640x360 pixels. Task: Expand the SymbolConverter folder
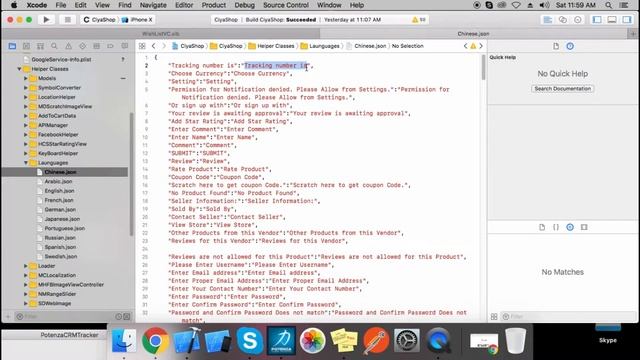[x=26, y=88]
